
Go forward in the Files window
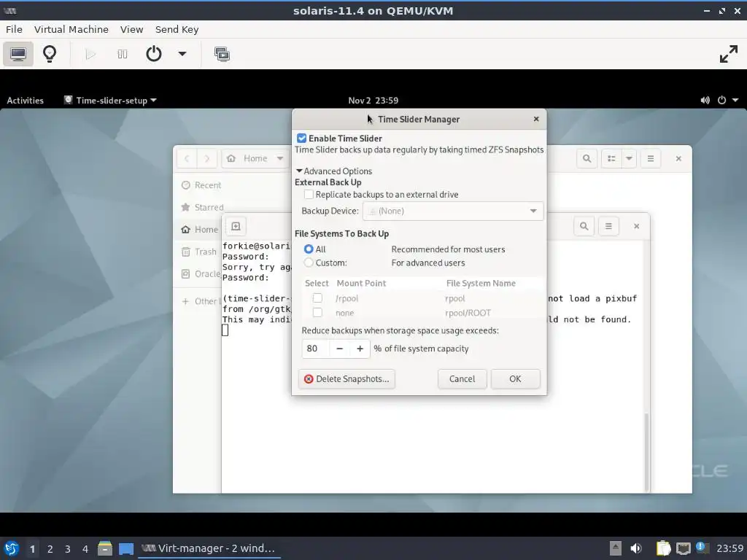pos(206,158)
